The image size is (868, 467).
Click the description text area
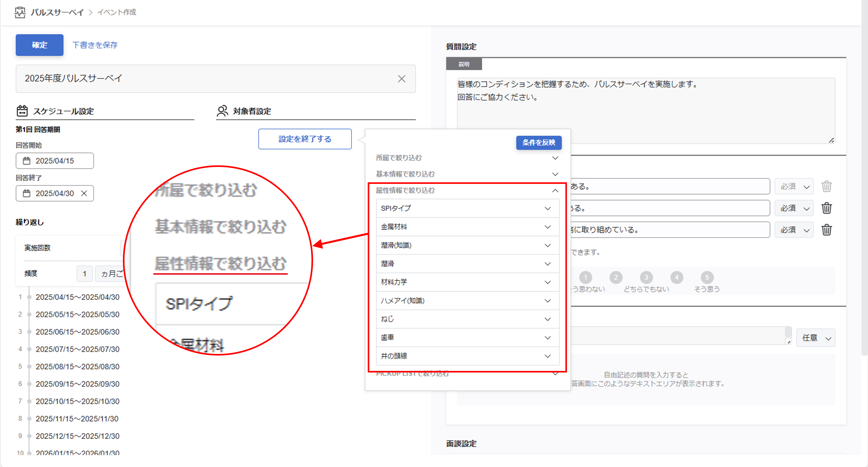click(x=646, y=110)
